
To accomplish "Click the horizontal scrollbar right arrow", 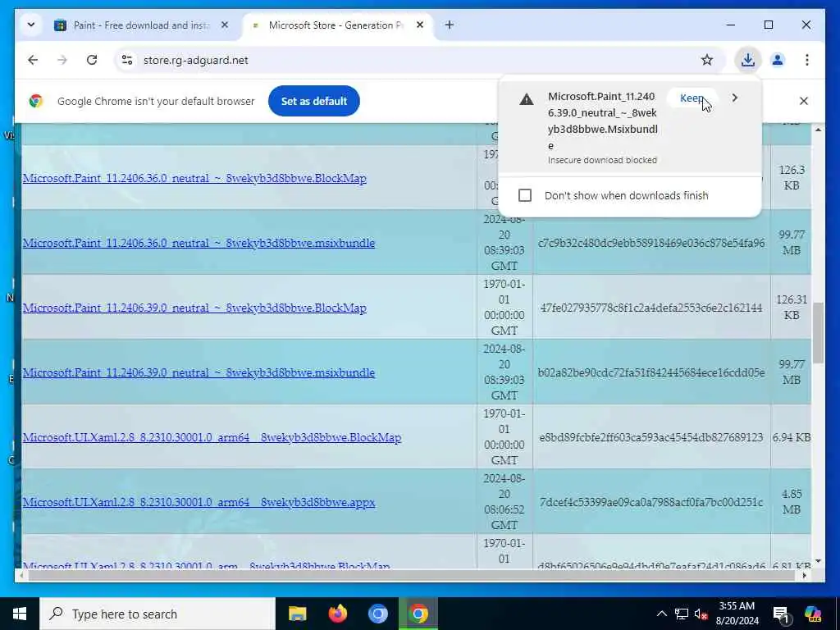I will [x=804, y=575].
